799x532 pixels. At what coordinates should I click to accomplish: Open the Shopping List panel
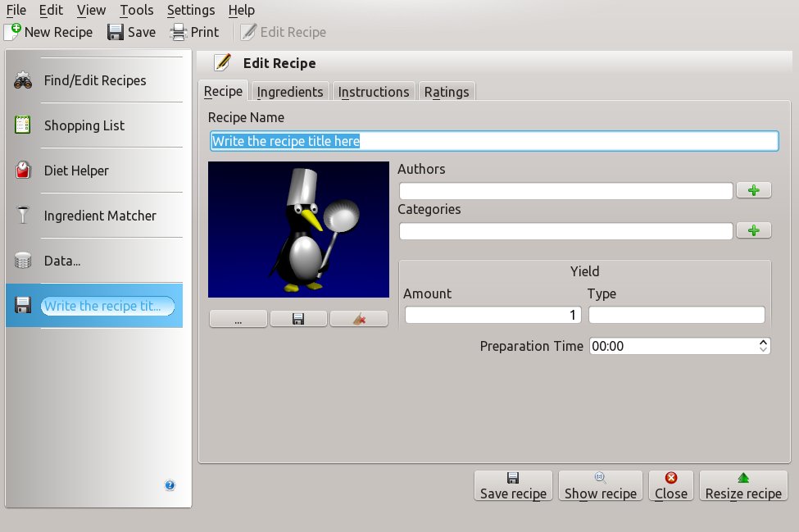click(x=95, y=125)
